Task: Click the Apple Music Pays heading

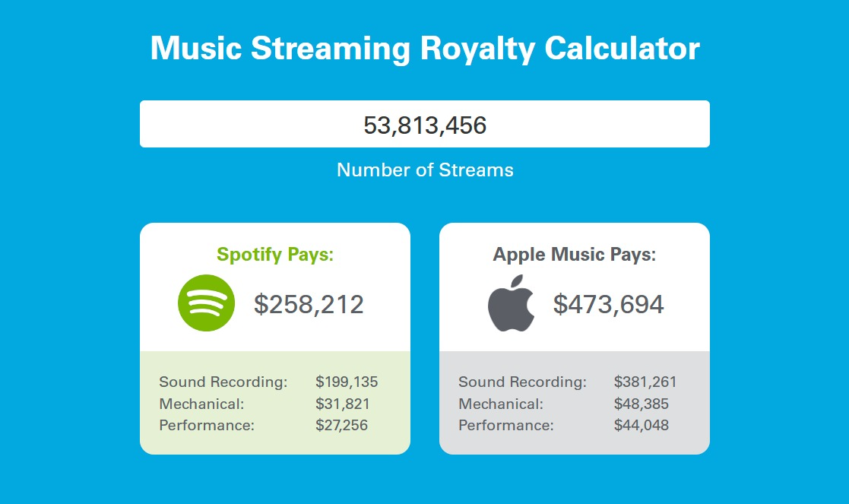Action: 575,255
